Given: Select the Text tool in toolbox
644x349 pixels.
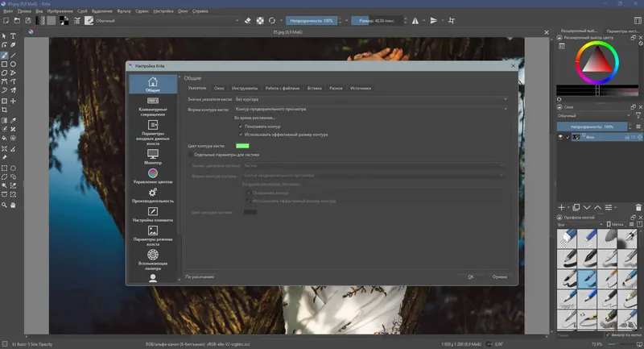Looking at the screenshot, I should pos(14,36).
